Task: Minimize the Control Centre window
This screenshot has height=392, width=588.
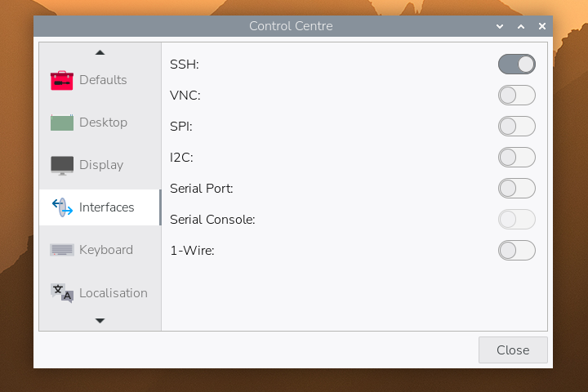Action: (500, 26)
